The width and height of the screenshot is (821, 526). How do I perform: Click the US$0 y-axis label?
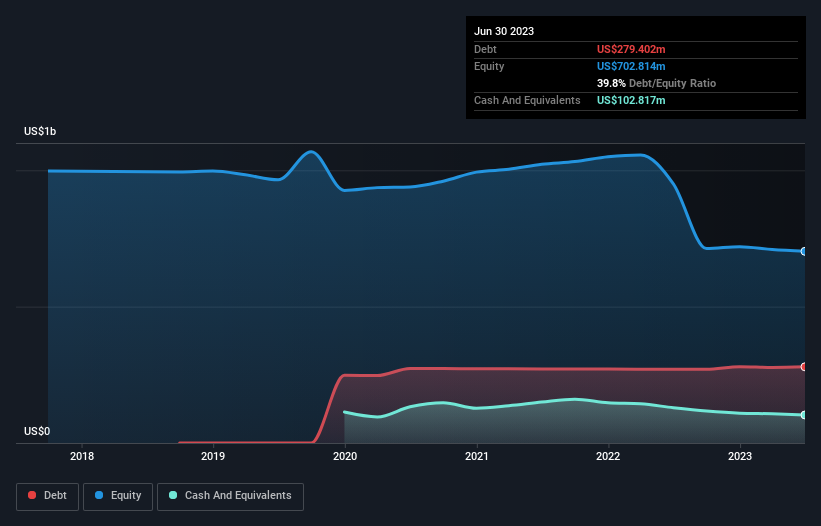coord(37,431)
